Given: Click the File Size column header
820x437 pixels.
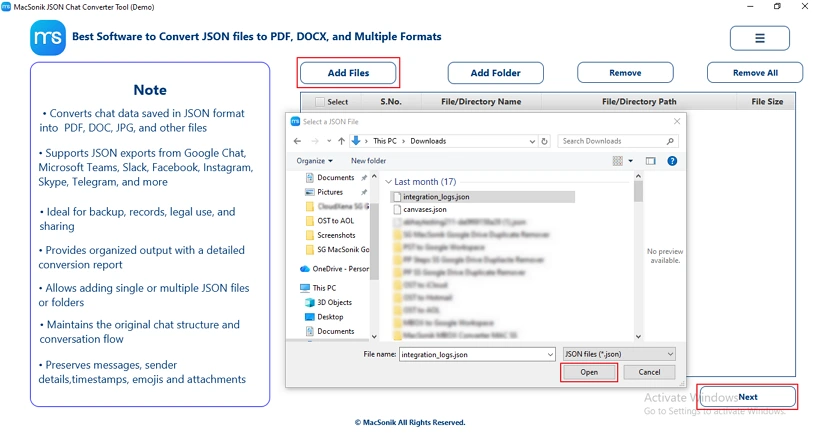Looking at the screenshot, I should (767, 102).
